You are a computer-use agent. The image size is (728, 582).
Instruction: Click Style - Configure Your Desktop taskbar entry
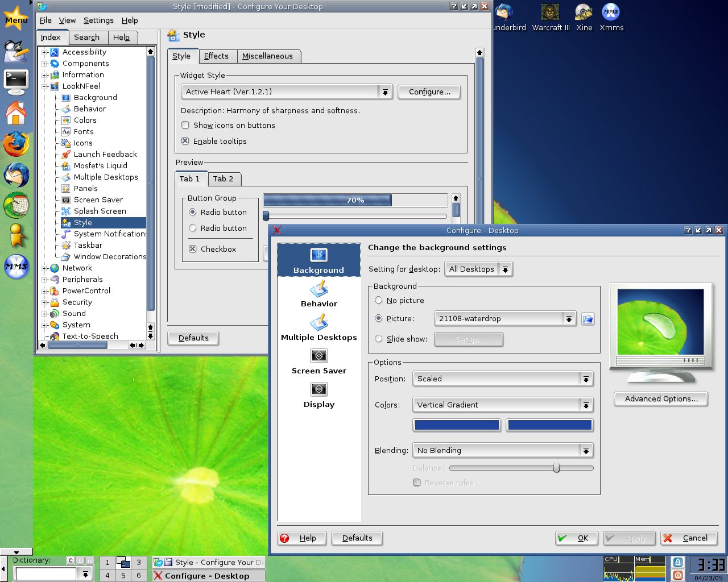[209, 562]
